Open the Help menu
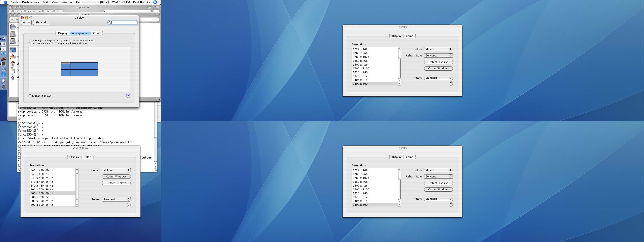Image resolution: width=644 pixels, height=242 pixels. point(79,2)
